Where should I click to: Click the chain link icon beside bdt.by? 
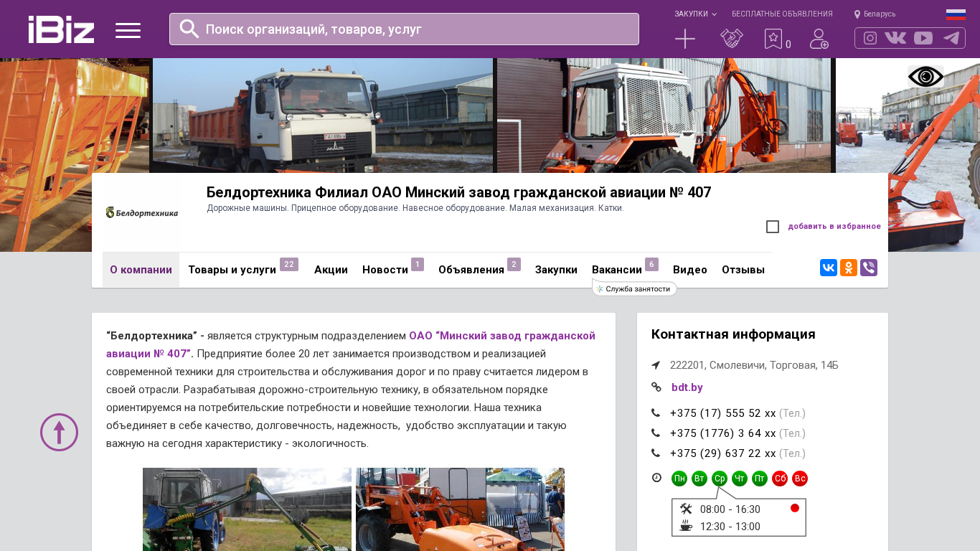[x=656, y=387]
